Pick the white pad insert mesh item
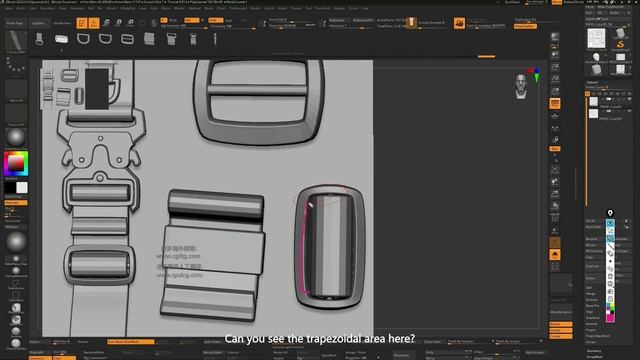This screenshot has height=360, width=640. 61,39
